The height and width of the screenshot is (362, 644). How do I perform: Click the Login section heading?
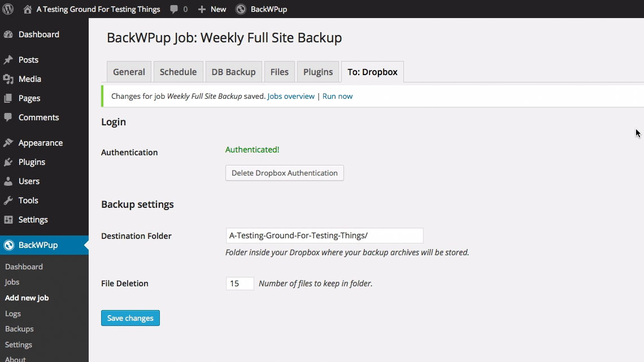coord(114,123)
